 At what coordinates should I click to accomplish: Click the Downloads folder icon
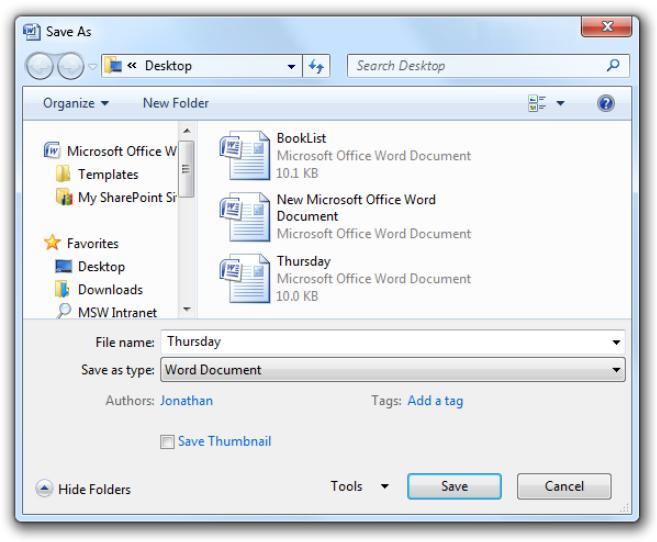62,289
